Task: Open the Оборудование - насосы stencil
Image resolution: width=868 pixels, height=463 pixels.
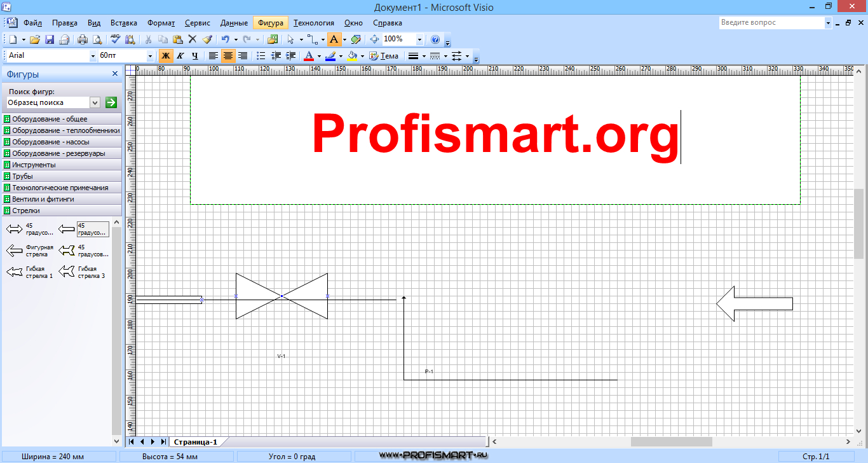Action: click(x=60, y=142)
